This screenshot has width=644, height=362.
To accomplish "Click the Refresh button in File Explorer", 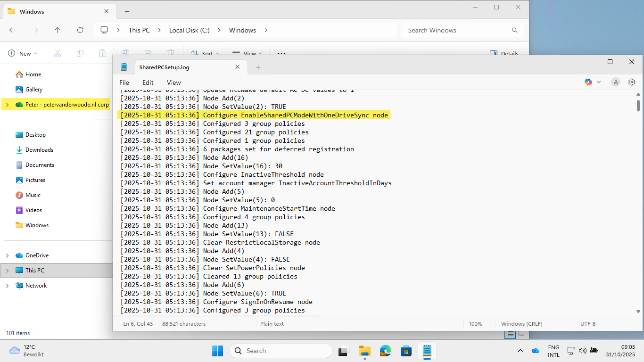I will (80, 30).
